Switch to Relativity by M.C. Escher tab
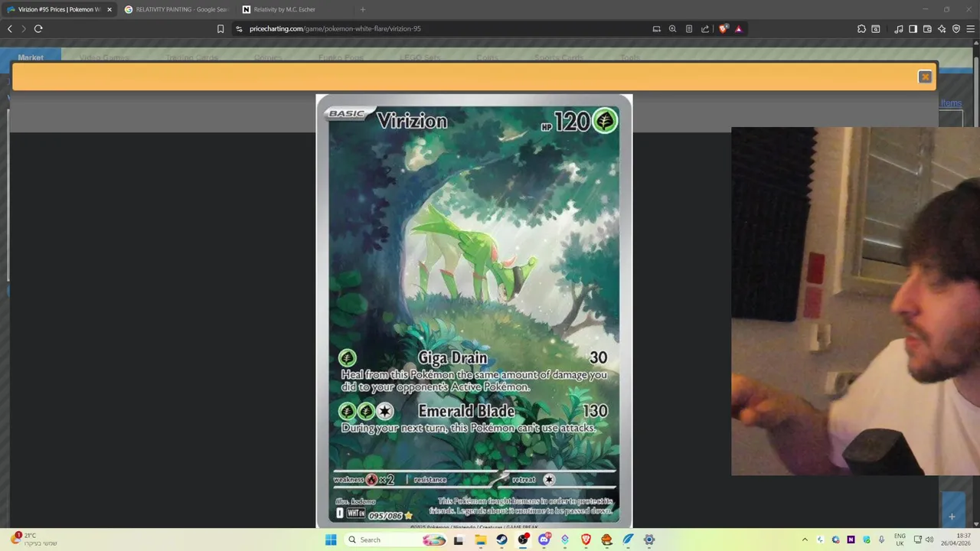The image size is (980, 551). pos(293,9)
